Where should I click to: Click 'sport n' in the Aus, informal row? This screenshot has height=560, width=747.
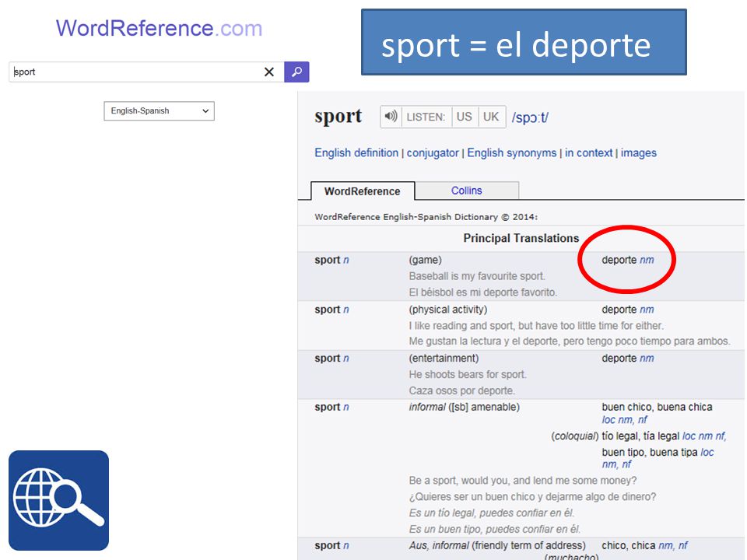(x=331, y=546)
